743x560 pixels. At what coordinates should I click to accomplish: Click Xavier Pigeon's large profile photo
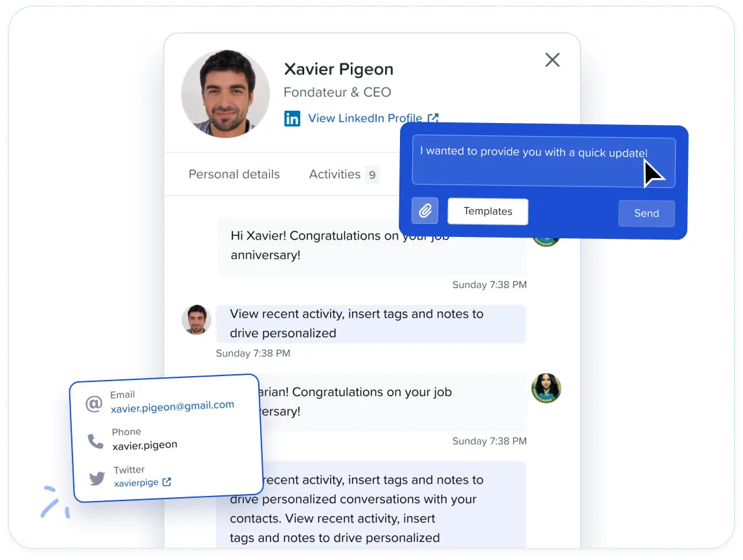(x=225, y=94)
